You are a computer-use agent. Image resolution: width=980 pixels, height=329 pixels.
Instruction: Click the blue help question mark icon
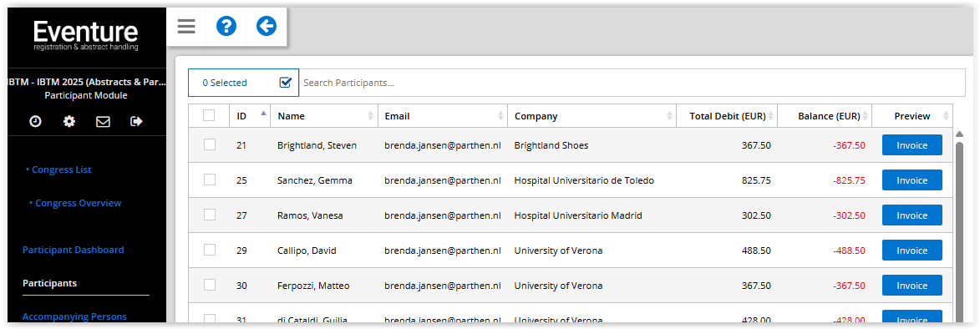226,26
